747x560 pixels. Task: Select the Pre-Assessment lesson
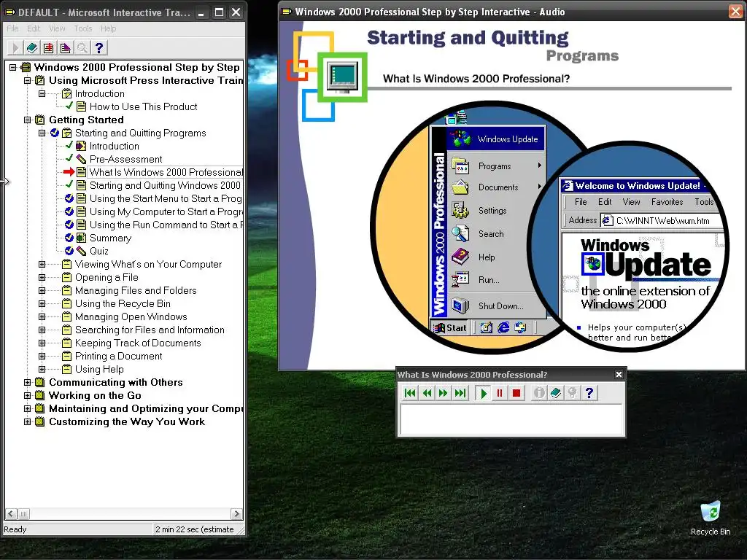tap(125, 159)
